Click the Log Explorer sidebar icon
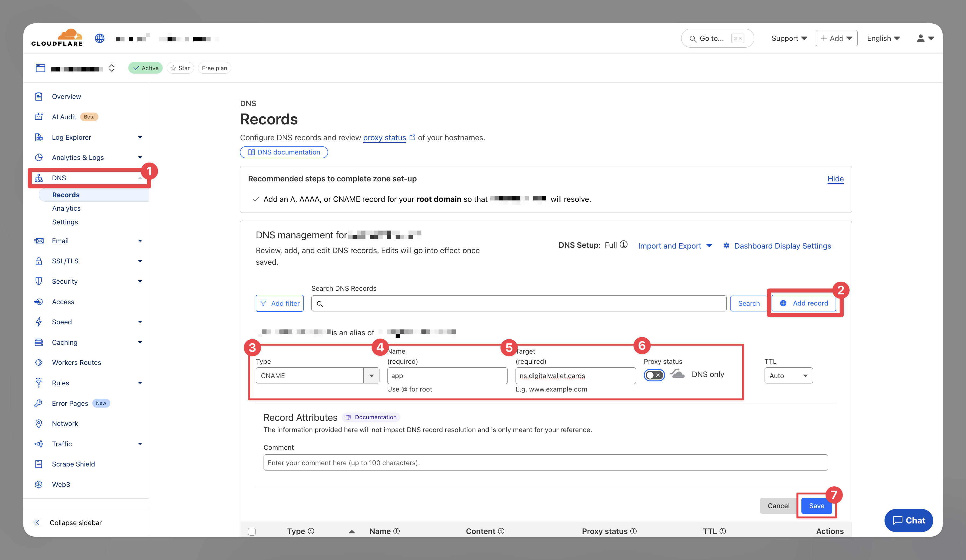The width and height of the screenshot is (966, 560). [39, 137]
